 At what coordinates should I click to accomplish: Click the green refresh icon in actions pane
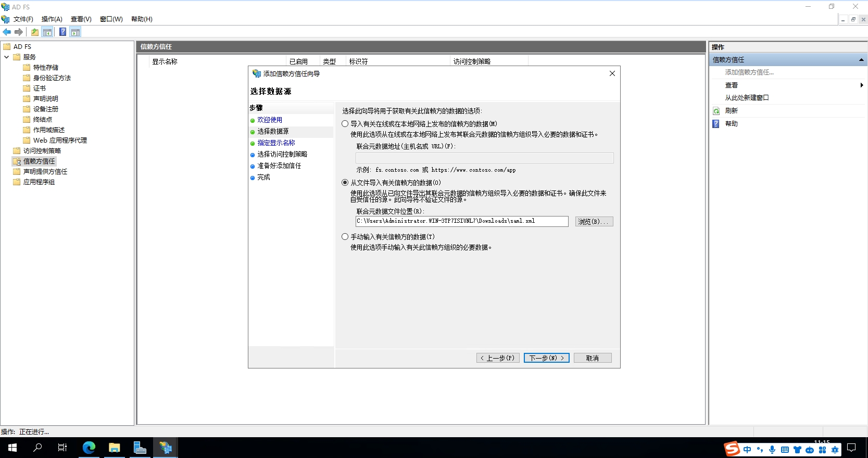point(716,111)
